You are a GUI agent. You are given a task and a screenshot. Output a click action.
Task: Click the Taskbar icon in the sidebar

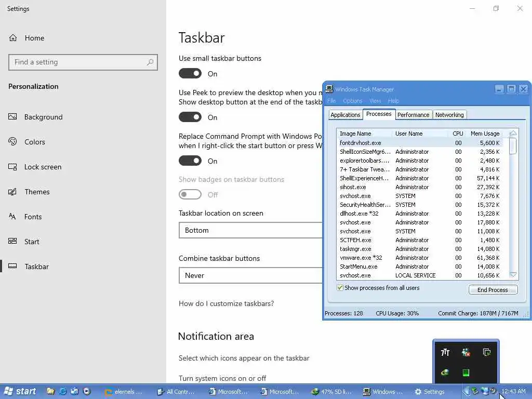coord(12,266)
